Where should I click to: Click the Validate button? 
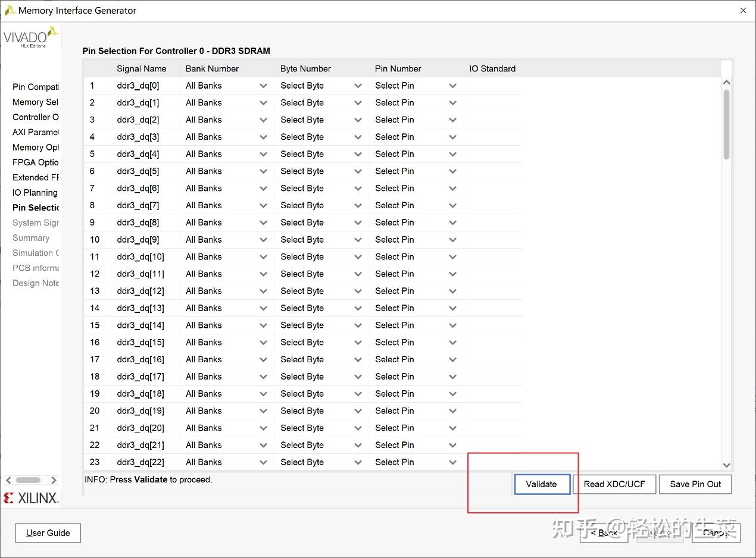coord(542,484)
